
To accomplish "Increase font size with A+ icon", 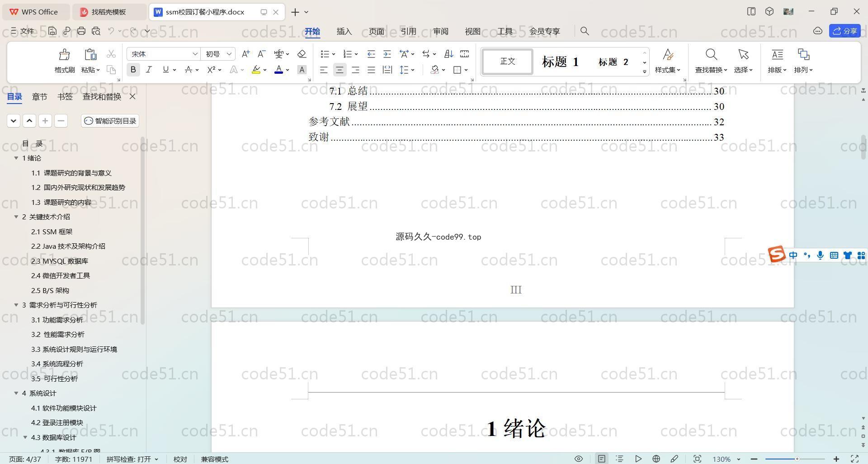I will coord(245,54).
